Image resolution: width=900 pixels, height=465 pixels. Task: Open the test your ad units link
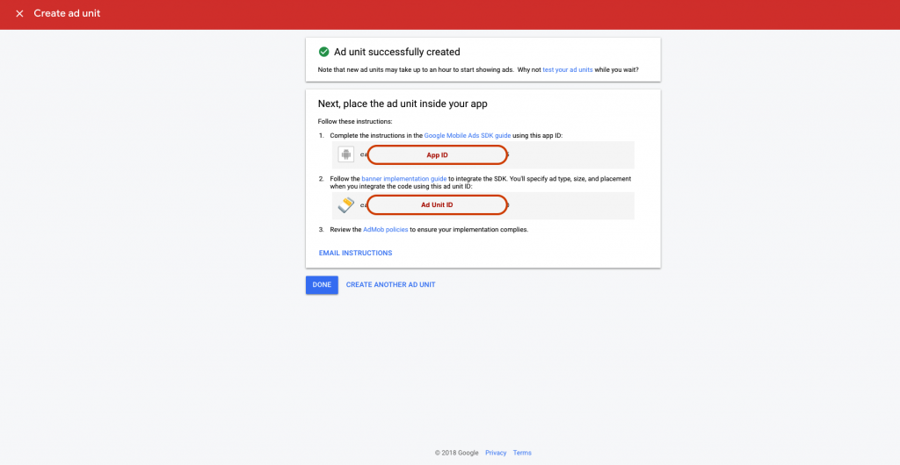tap(567, 70)
